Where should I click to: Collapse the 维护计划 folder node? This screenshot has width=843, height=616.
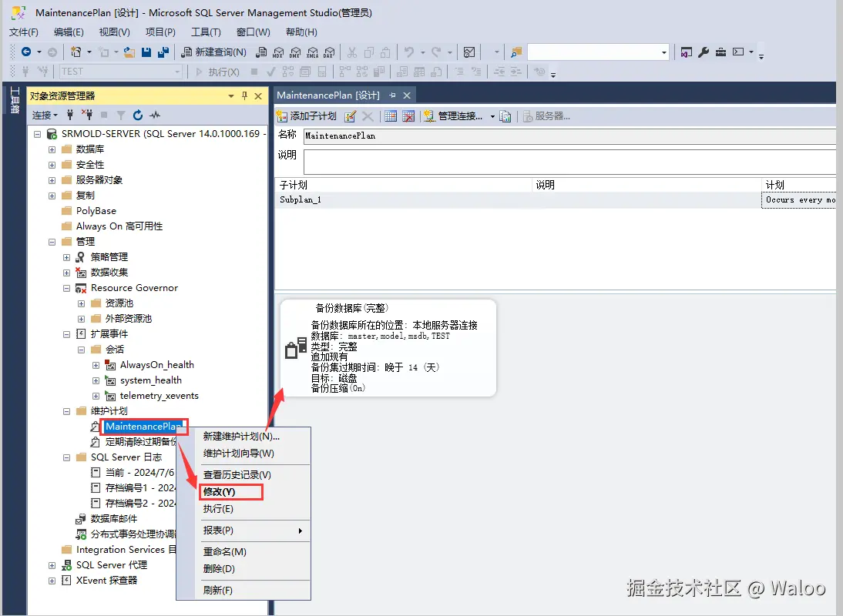pyautogui.click(x=67, y=411)
